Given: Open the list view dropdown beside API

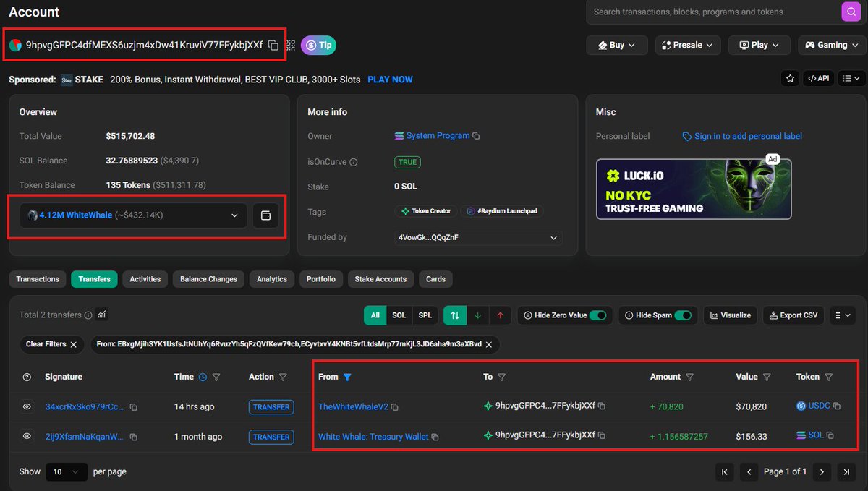Looking at the screenshot, I should pos(852,78).
